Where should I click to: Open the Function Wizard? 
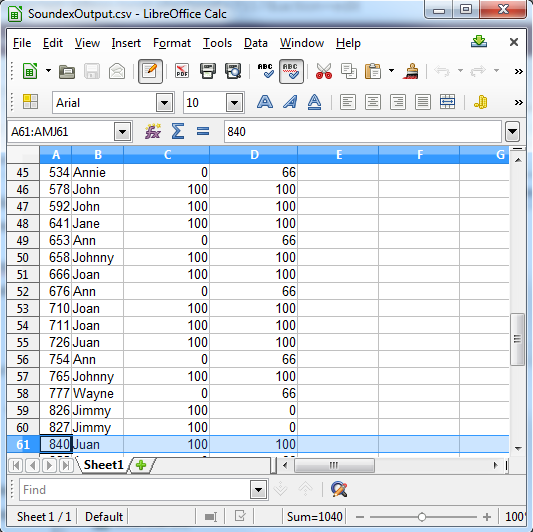153,131
